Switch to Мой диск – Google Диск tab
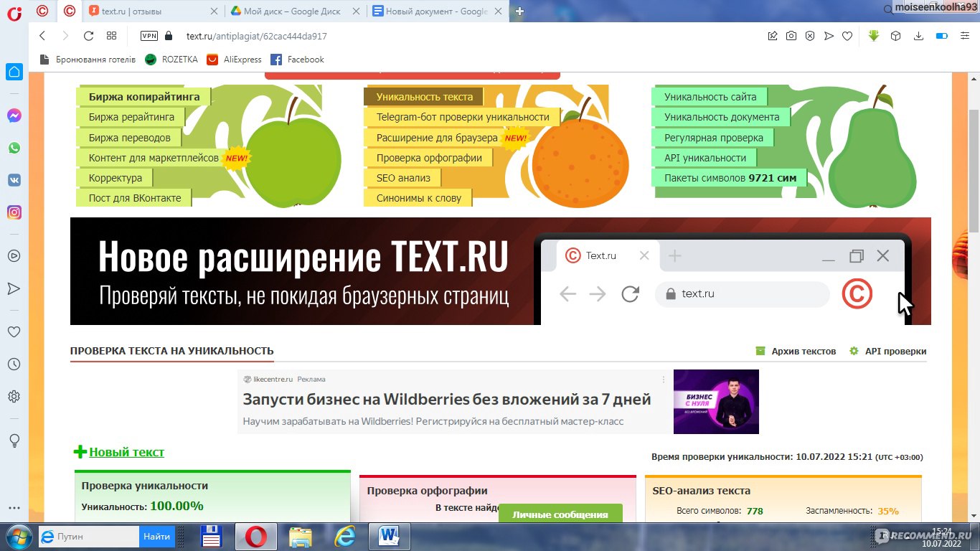This screenshot has width=980, height=551. 296,11
